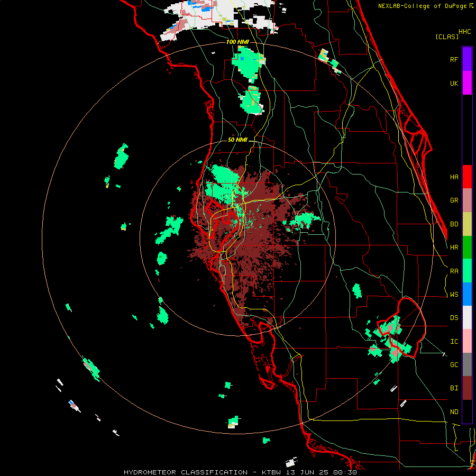Pick the RA light green legend swatch
476x476 pixels.
(x=467, y=271)
